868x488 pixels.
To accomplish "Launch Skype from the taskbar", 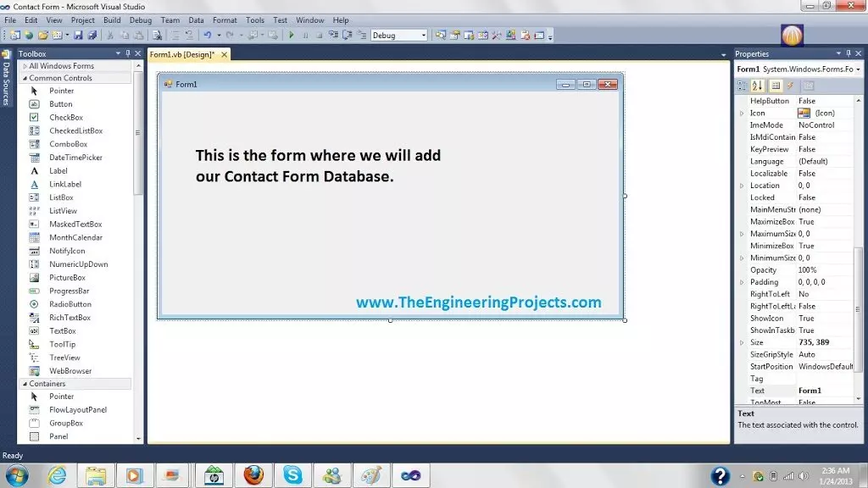I will (x=292, y=475).
